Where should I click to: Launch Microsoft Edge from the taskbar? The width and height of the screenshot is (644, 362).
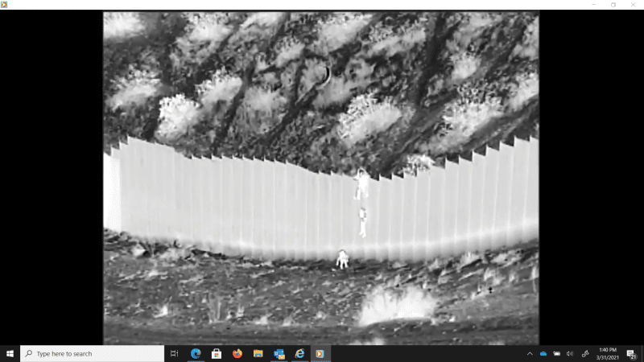coord(196,353)
